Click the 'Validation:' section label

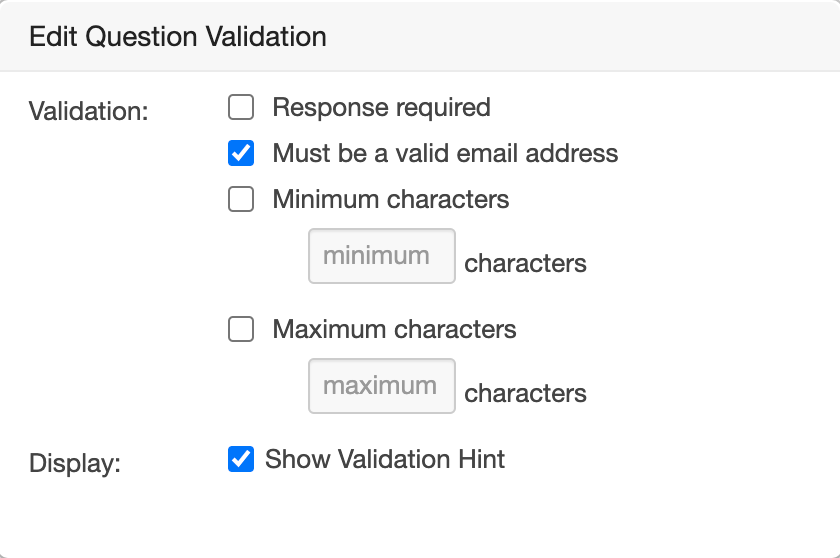pos(88,111)
